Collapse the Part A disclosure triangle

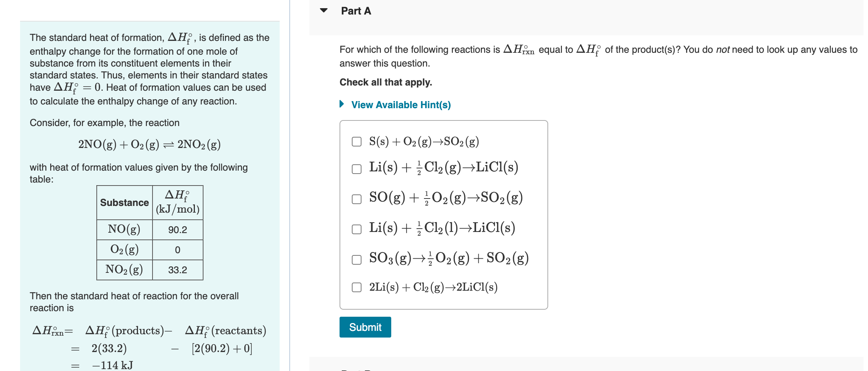coord(324,10)
